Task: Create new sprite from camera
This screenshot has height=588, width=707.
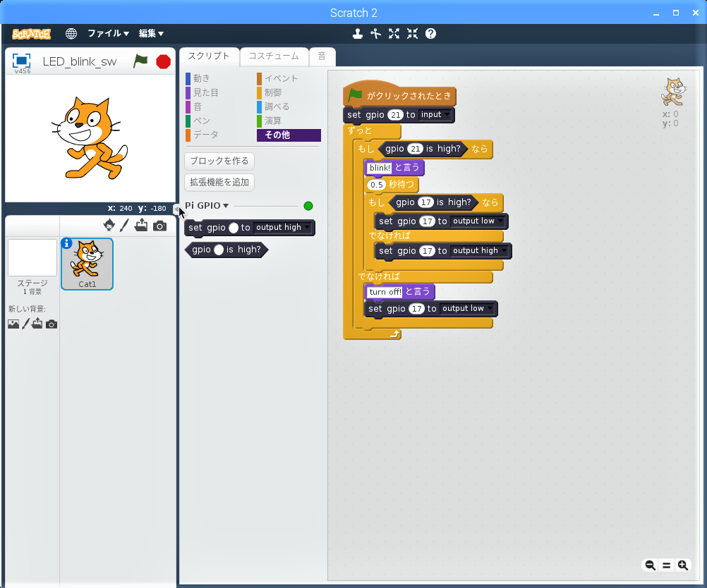Action: [159, 226]
